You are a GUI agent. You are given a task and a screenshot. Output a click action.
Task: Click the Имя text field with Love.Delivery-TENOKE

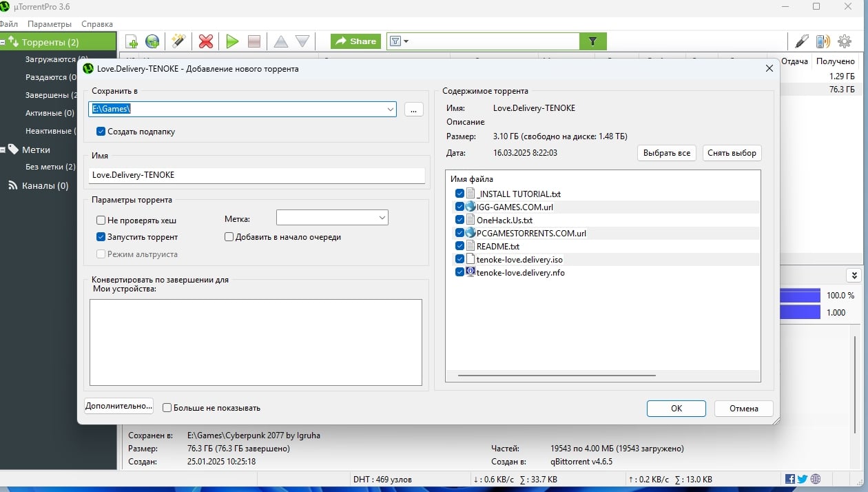tap(257, 175)
